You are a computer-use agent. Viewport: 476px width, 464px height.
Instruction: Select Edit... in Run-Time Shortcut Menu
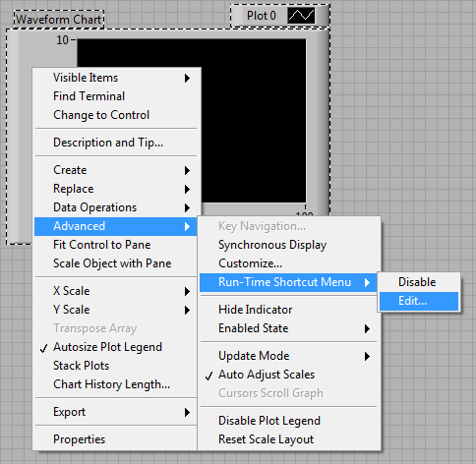click(x=419, y=301)
